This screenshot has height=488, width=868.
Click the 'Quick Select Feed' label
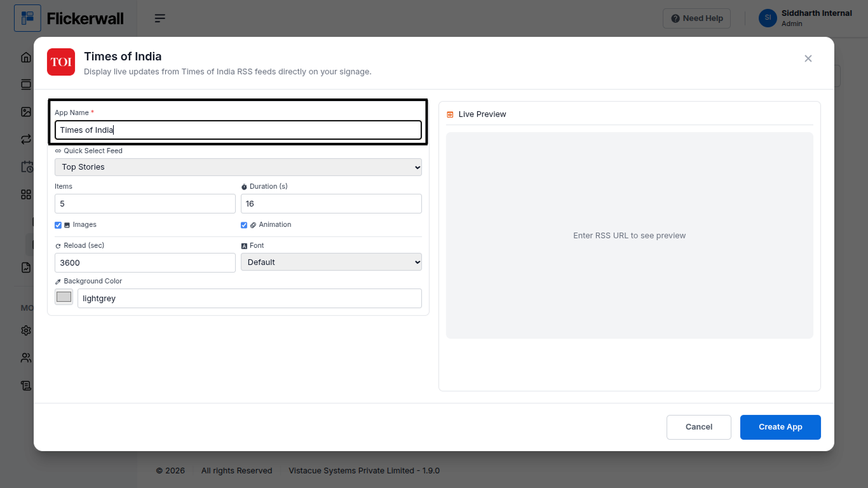click(93, 151)
